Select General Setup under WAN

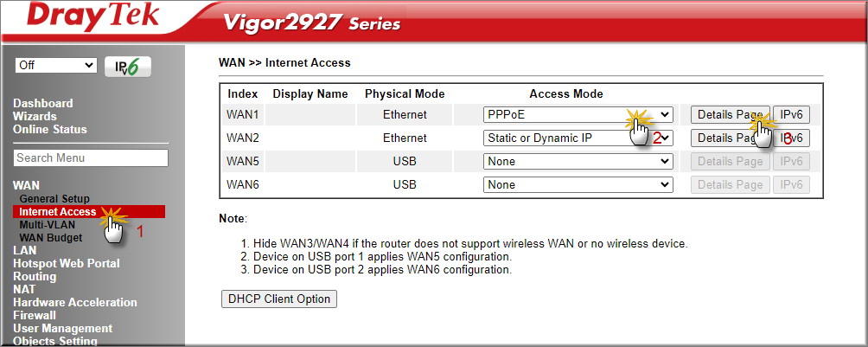point(54,198)
